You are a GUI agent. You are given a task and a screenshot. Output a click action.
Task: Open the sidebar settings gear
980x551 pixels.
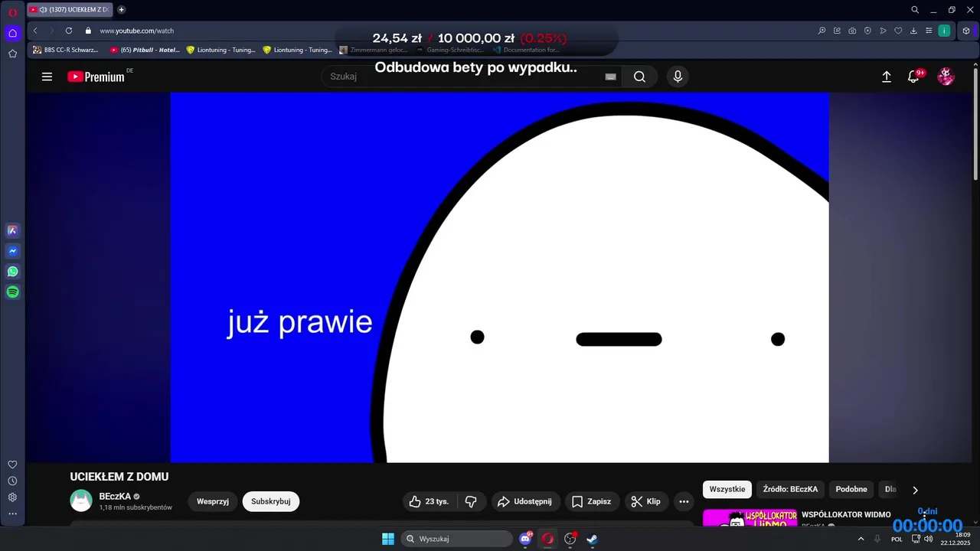tap(12, 497)
